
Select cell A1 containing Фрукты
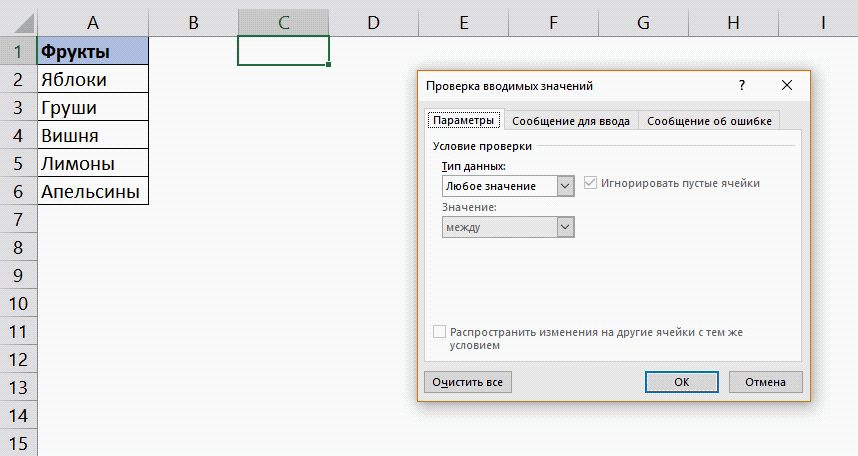pyautogui.click(x=92, y=51)
